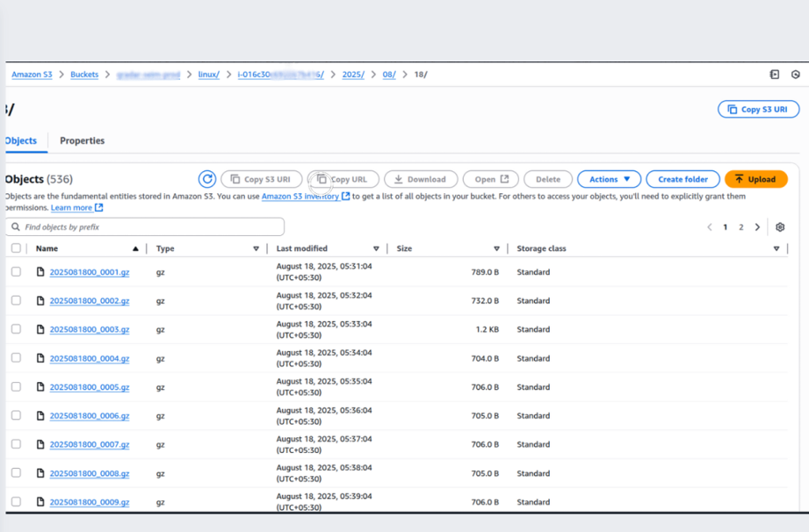Sort by Last modified column arrow
This screenshot has height=532, width=809.
(x=376, y=248)
